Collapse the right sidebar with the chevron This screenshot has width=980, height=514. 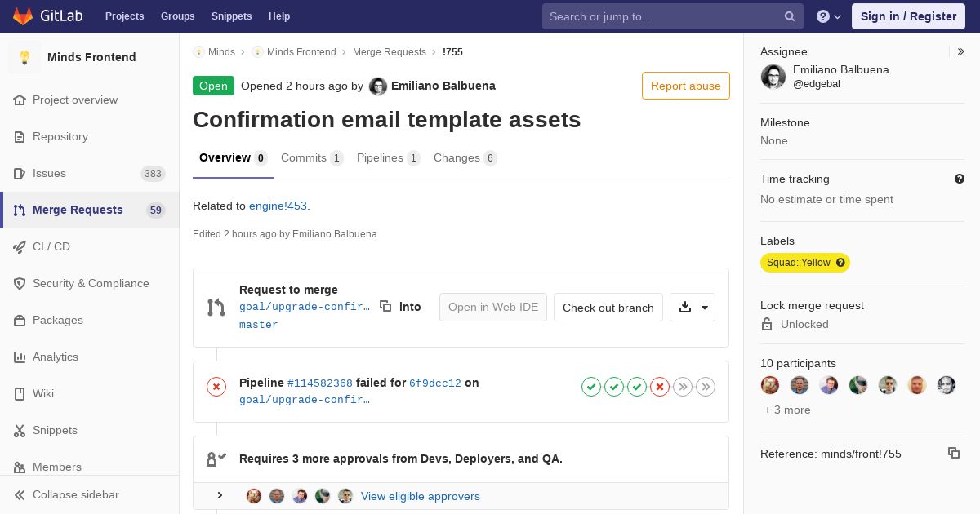pos(961,51)
